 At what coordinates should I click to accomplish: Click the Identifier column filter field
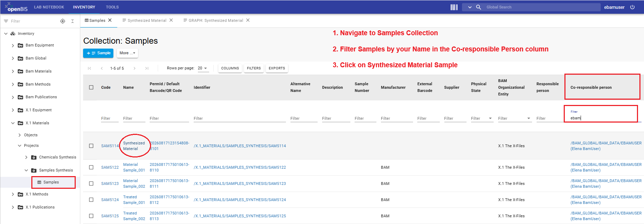[239, 119]
